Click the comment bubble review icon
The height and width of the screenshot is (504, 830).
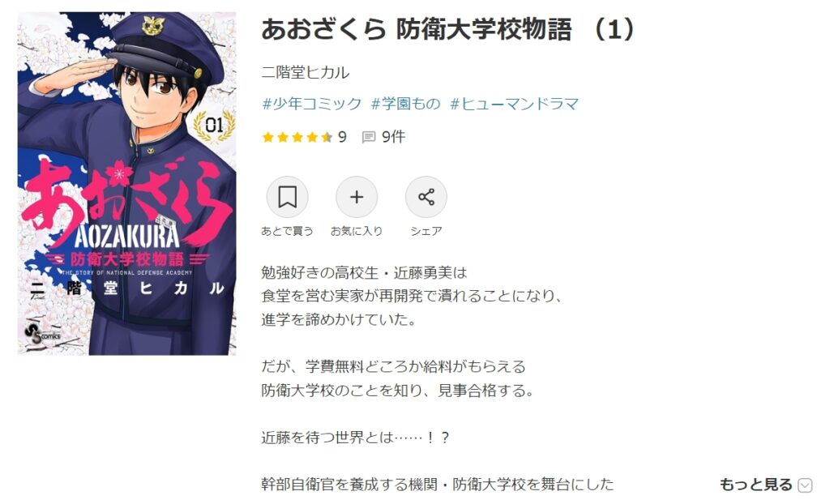369,138
